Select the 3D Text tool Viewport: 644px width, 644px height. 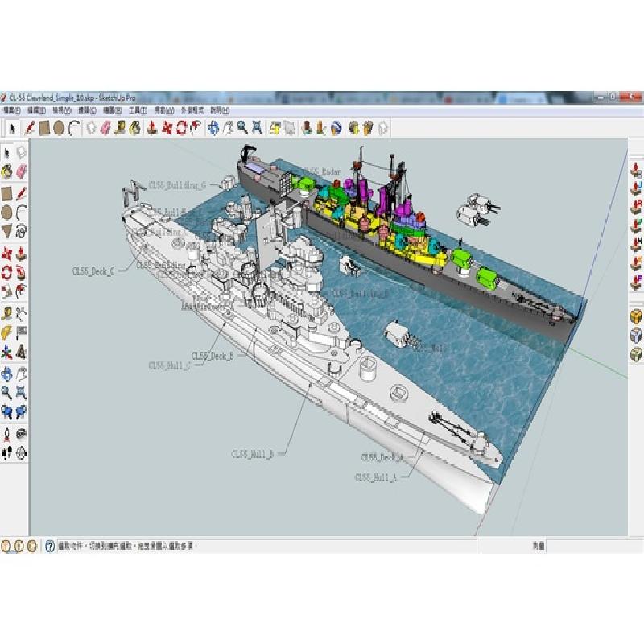[x=21, y=352]
